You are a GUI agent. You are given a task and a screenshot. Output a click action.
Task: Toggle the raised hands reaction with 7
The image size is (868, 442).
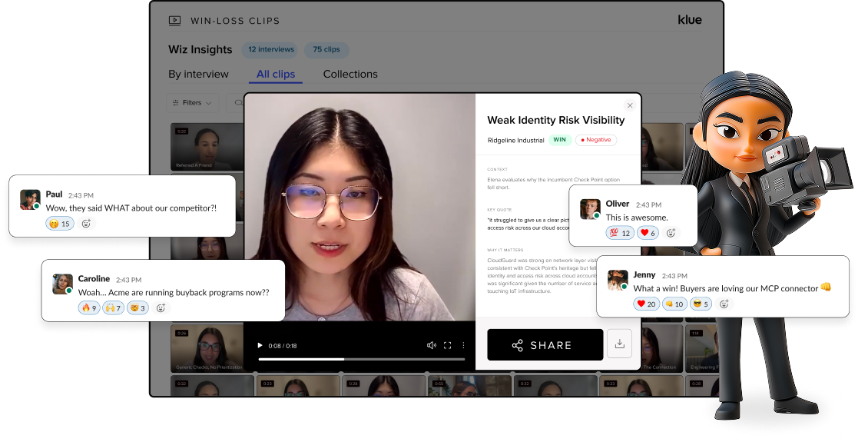(113, 308)
